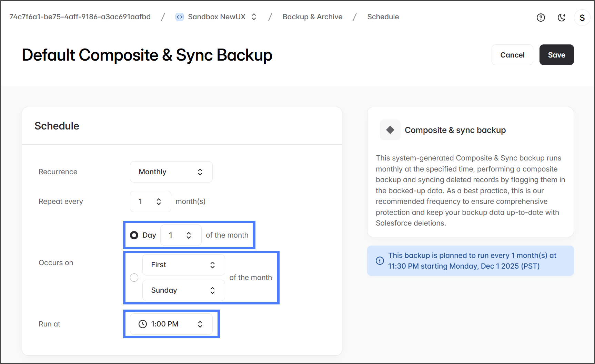
Task: Open the user avatar S menu
Action: (x=582, y=18)
